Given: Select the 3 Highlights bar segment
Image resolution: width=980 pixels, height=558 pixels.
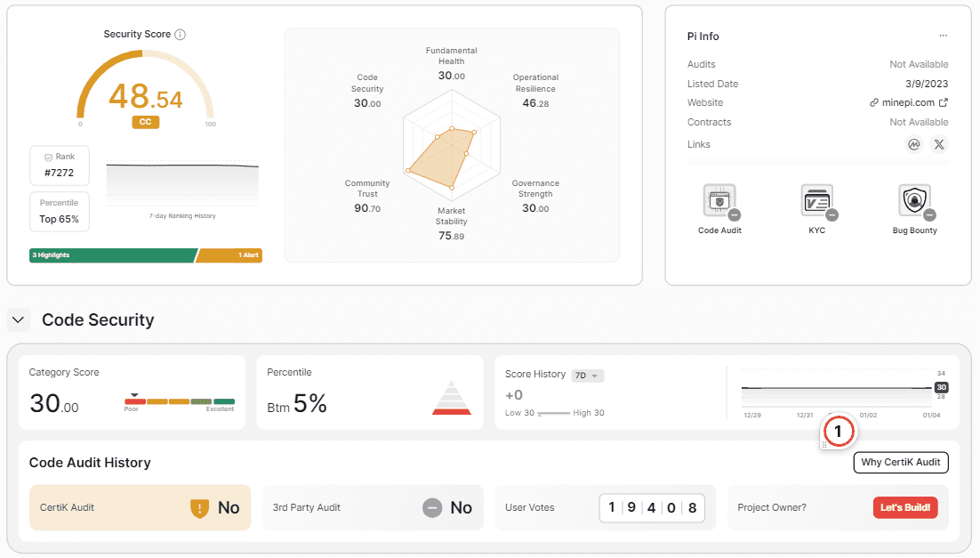Looking at the screenshot, I should [112, 255].
